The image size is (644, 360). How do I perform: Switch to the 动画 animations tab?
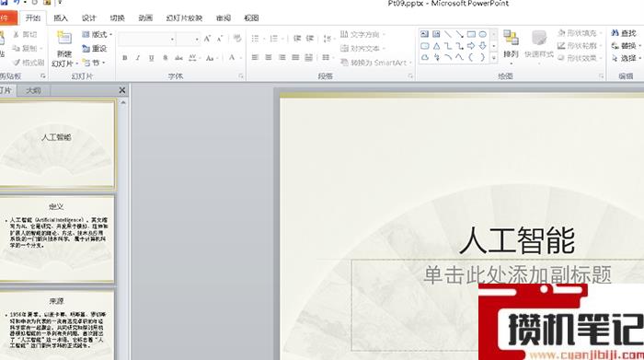coord(145,18)
